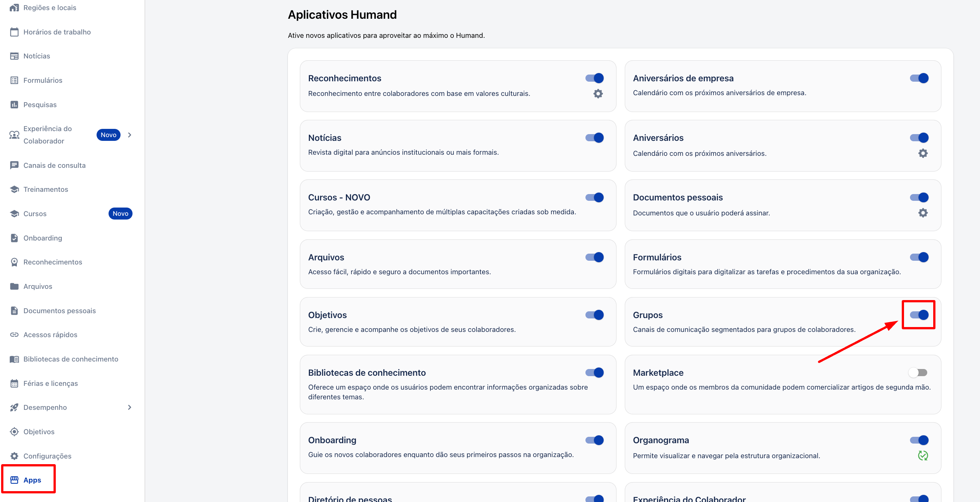Toggle the Organograma app switch
This screenshot has height=502, width=980.
[x=919, y=440]
